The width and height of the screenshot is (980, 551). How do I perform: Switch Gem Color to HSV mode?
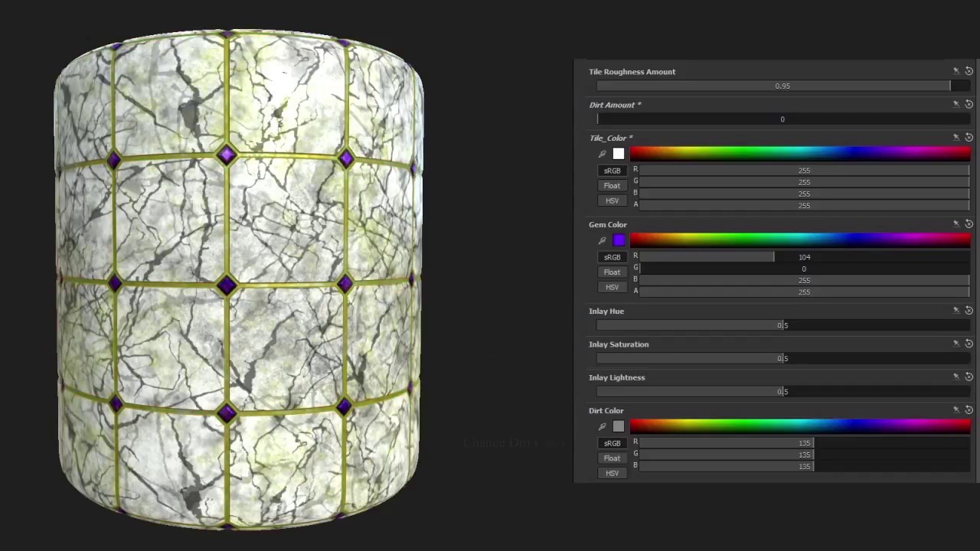pyautogui.click(x=612, y=287)
